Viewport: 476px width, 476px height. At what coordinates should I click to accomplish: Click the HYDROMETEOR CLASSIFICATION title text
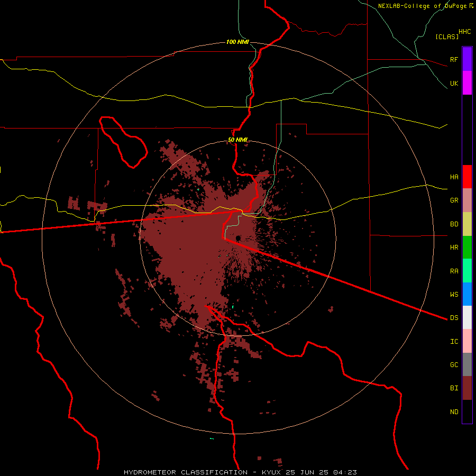click(x=186, y=472)
